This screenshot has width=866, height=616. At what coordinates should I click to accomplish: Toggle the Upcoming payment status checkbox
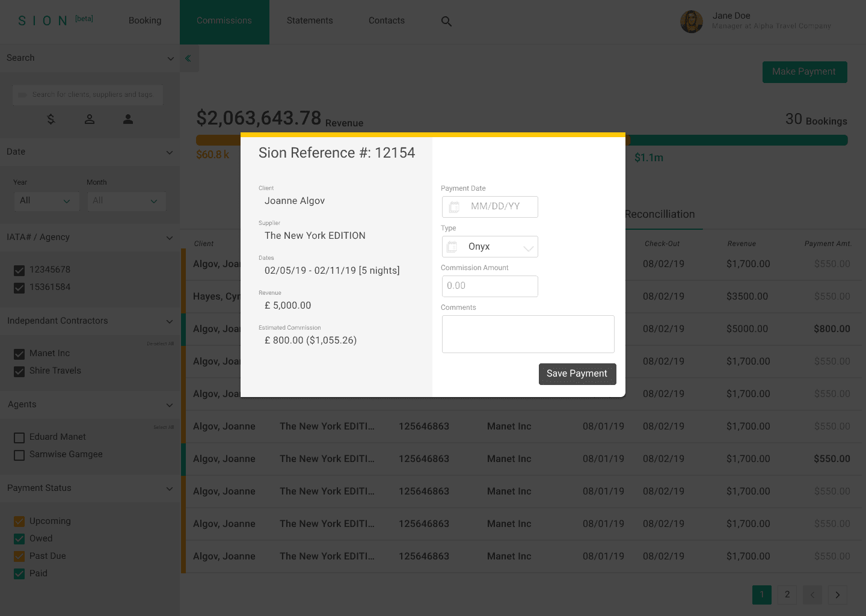[19, 522]
